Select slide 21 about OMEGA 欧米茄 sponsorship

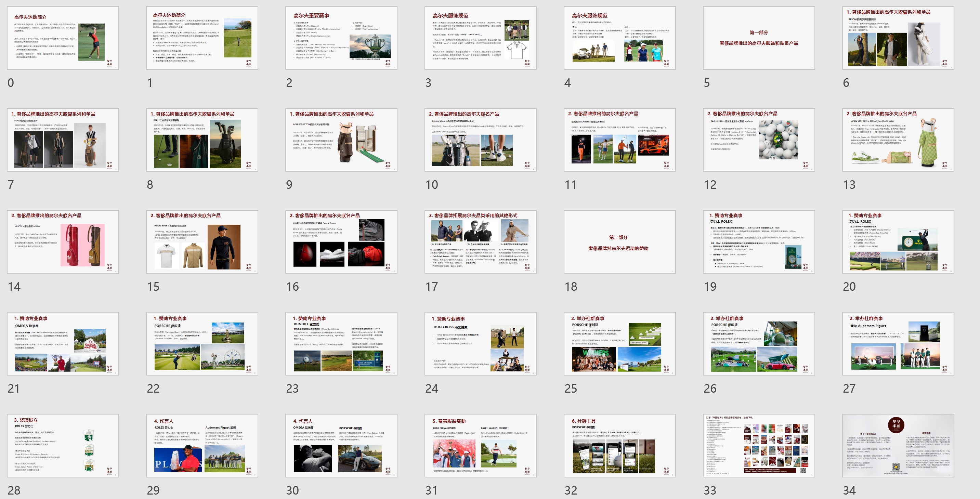(63, 343)
